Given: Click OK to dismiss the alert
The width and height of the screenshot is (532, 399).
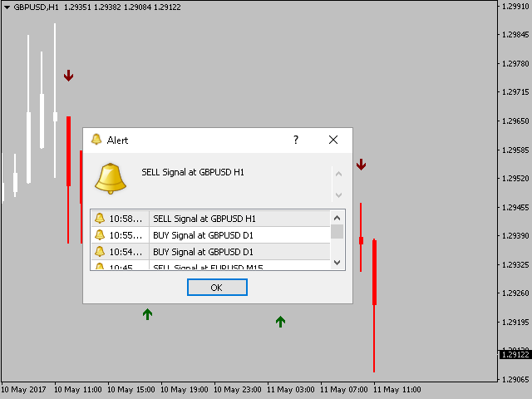Looking at the screenshot, I should (217, 288).
